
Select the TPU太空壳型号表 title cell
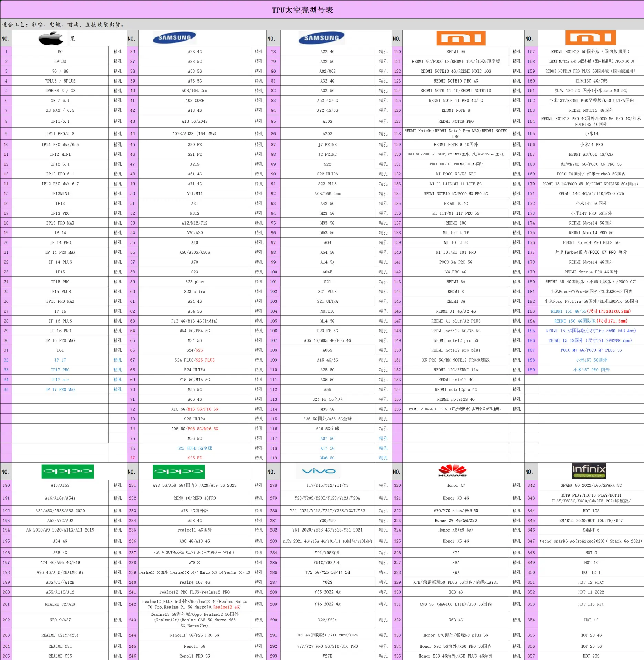point(302,10)
